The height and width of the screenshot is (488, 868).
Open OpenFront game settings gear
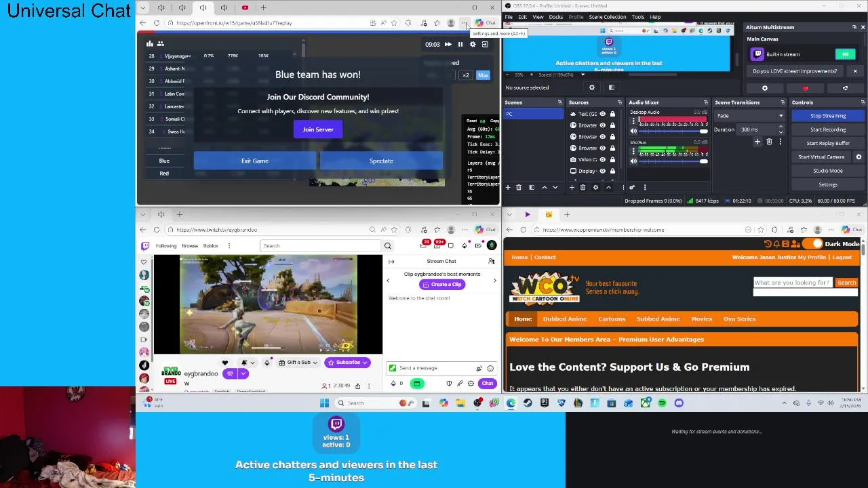pos(473,45)
